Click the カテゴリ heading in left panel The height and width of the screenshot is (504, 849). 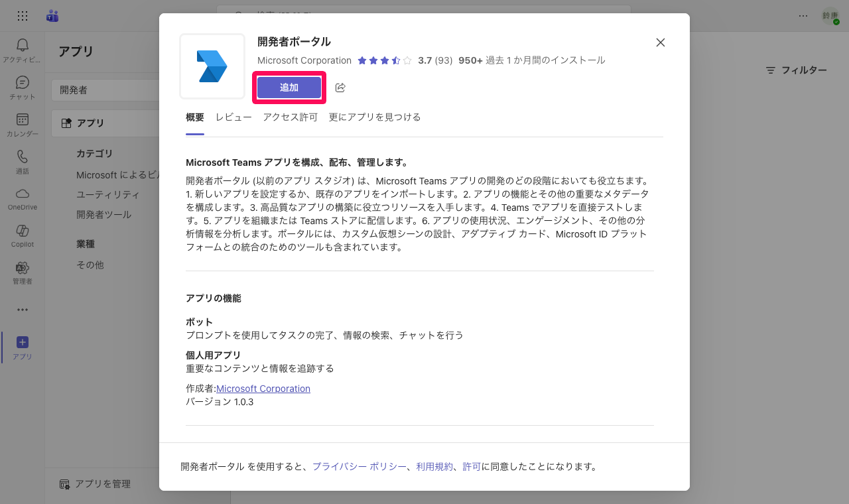[95, 154]
